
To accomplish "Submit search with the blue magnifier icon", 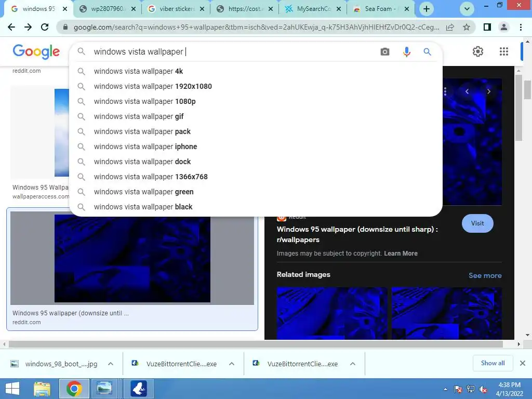I will click(x=427, y=51).
